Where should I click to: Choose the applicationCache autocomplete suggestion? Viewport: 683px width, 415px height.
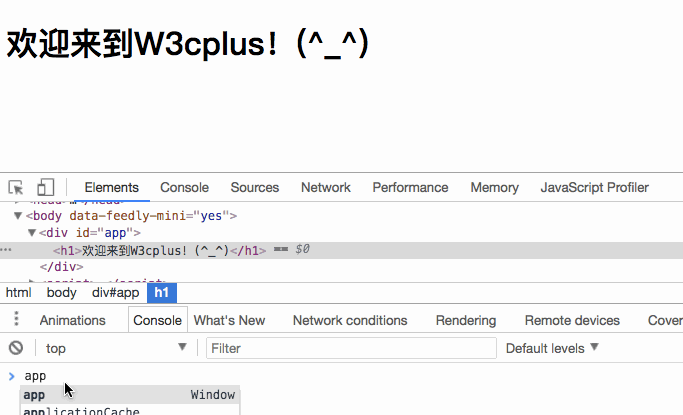(x=130, y=410)
